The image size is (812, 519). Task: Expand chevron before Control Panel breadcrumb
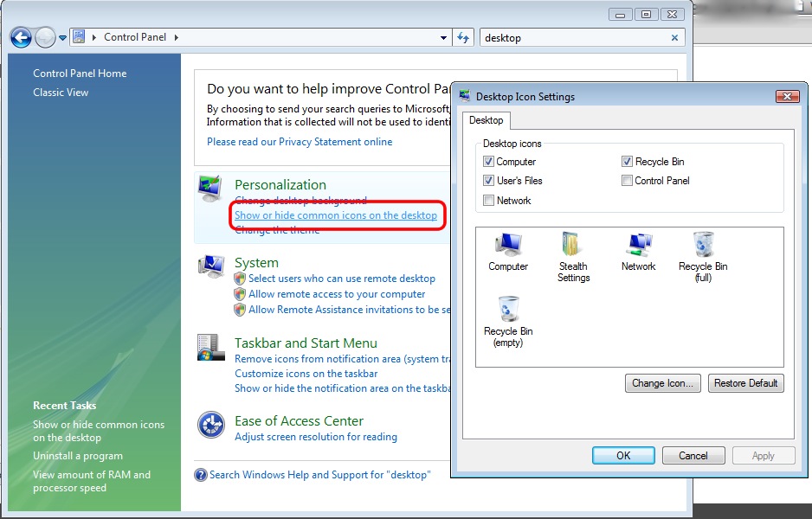[x=94, y=37]
